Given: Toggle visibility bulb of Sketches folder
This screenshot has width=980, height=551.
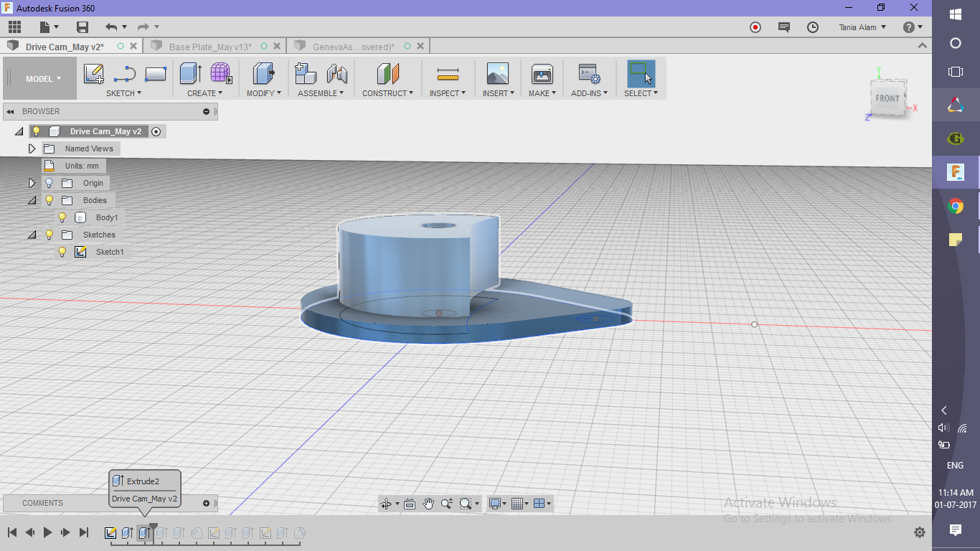Looking at the screenshot, I should tap(50, 235).
